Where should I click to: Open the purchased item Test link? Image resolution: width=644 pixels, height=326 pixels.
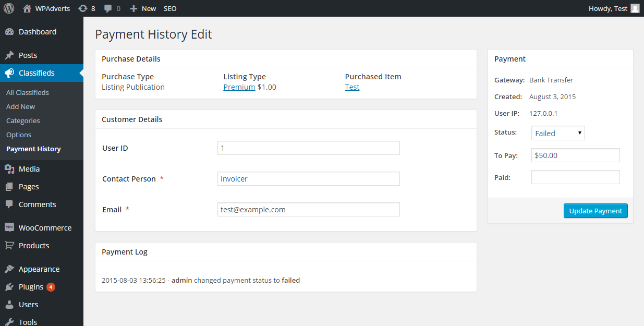[x=352, y=87]
